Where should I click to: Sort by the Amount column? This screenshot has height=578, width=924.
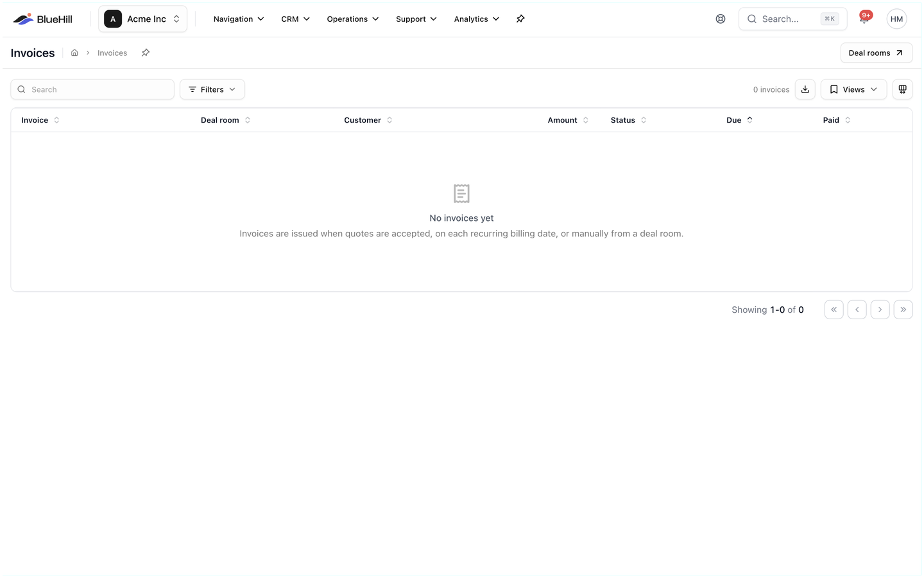point(568,120)
